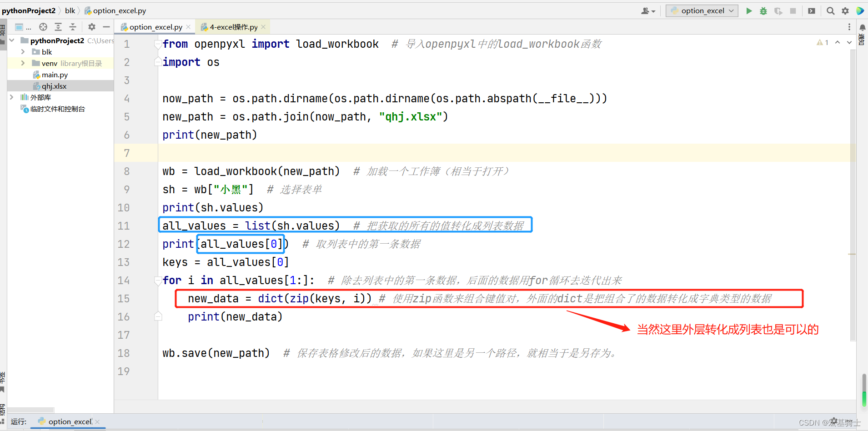Screen dimensions: 868x431
Task: Expand the 外部库 external libraries node
Action: 12,97
